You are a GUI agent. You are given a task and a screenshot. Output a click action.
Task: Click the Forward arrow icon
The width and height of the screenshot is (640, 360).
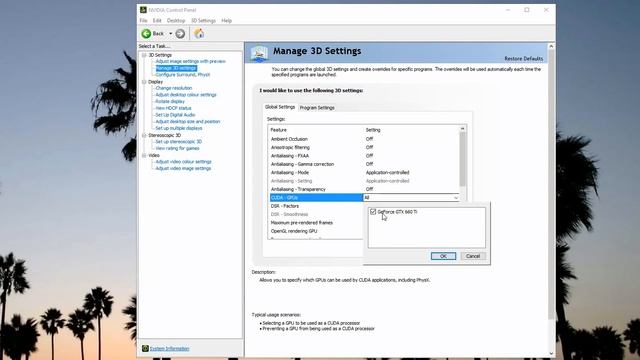tap(180, 33)
